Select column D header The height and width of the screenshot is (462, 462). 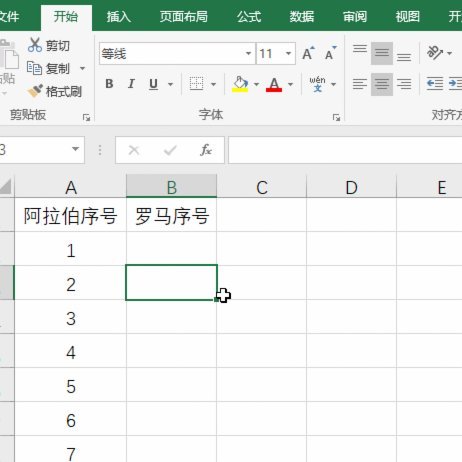[x=351, y=187]
